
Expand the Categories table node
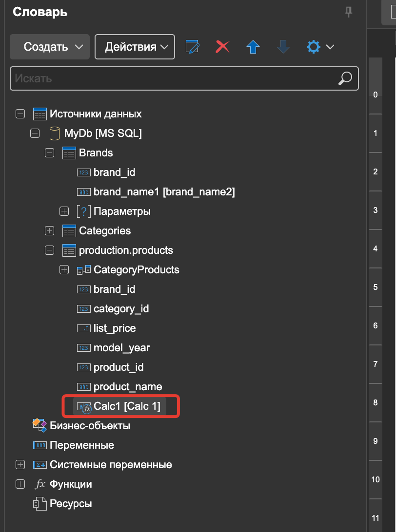pos(50,231)
